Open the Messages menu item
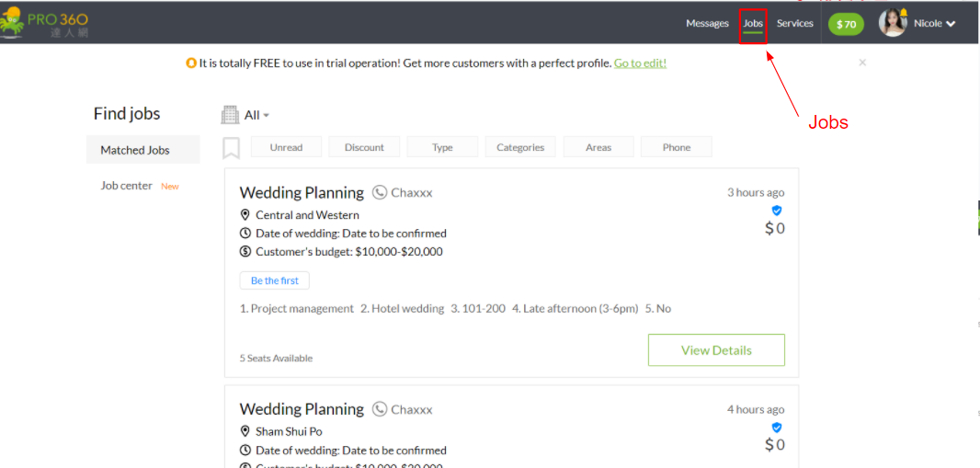The height and width of the screenshot is (468, 980). point(707,23)
